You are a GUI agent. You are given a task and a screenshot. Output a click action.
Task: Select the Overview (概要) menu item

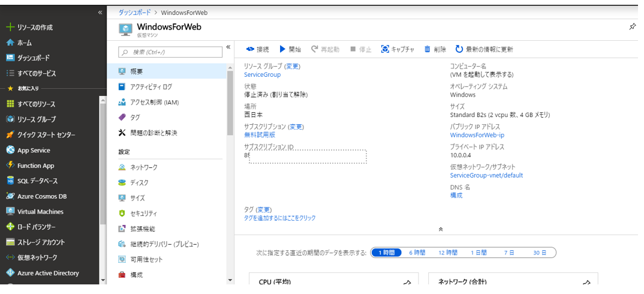[x=167, y=71]
